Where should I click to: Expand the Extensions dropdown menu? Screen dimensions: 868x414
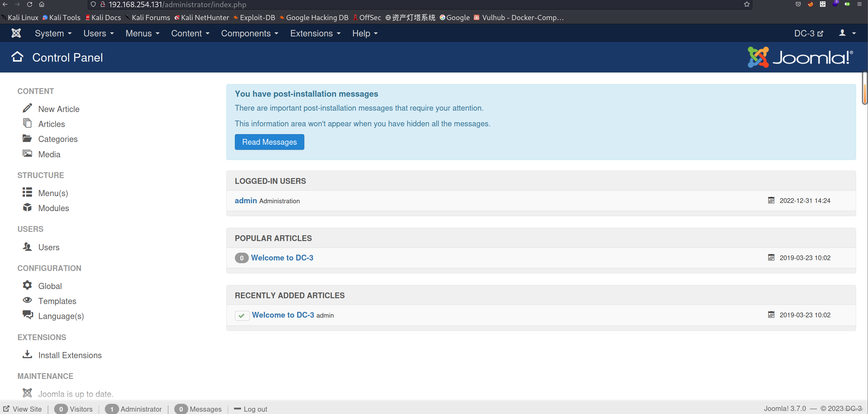tap(315, 33)
